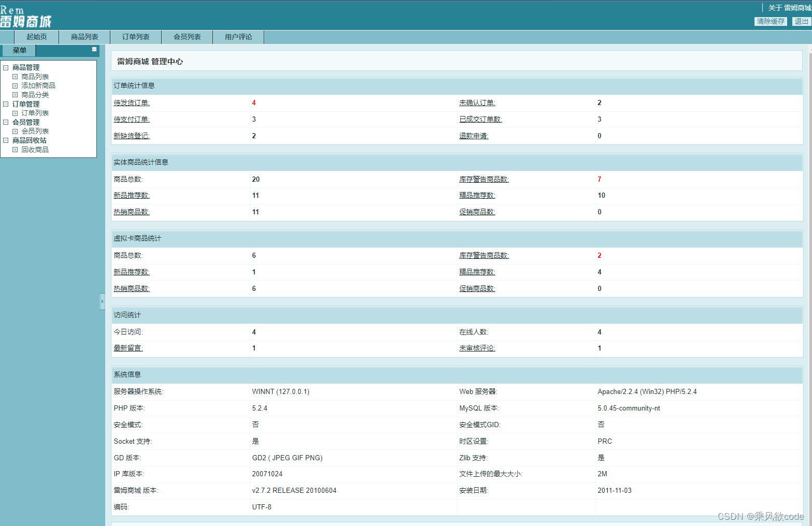Click the 清除缓存 button
This screenshot has height=526, width=812.
tap(771, 21)
